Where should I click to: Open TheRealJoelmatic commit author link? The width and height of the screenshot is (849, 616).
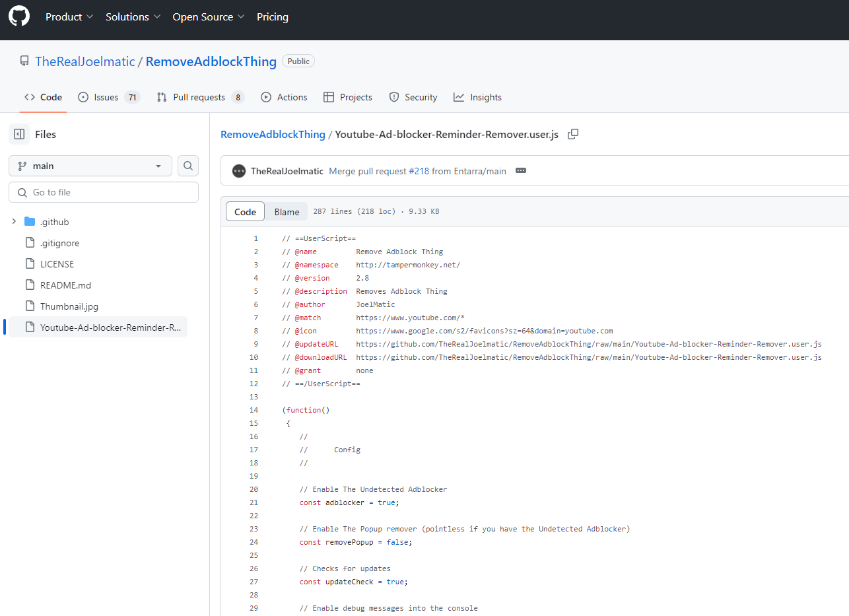(287, 171)
